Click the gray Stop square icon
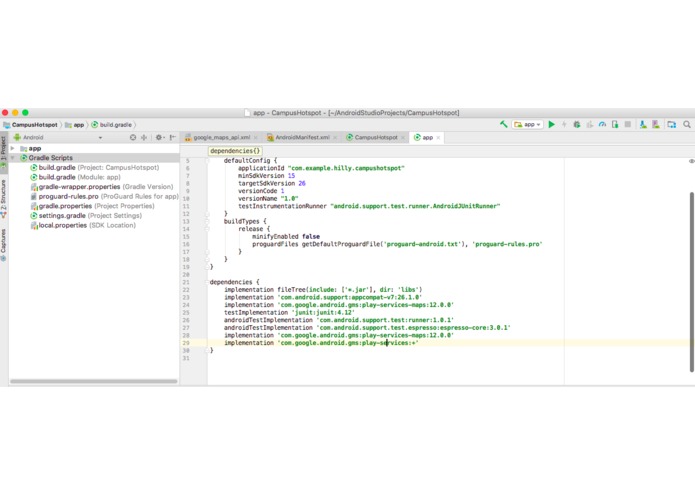695x494 pixels. (628, 124)
